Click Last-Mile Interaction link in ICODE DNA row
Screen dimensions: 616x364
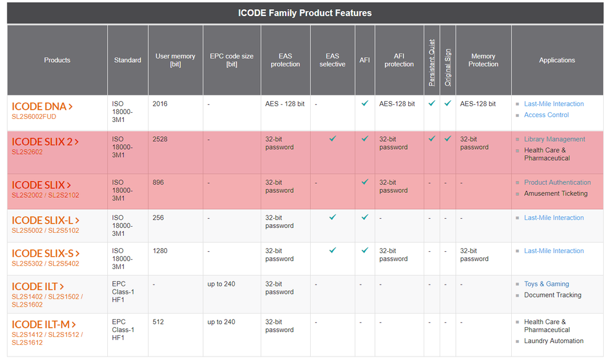pyautogui.click(x=554, y=104)
